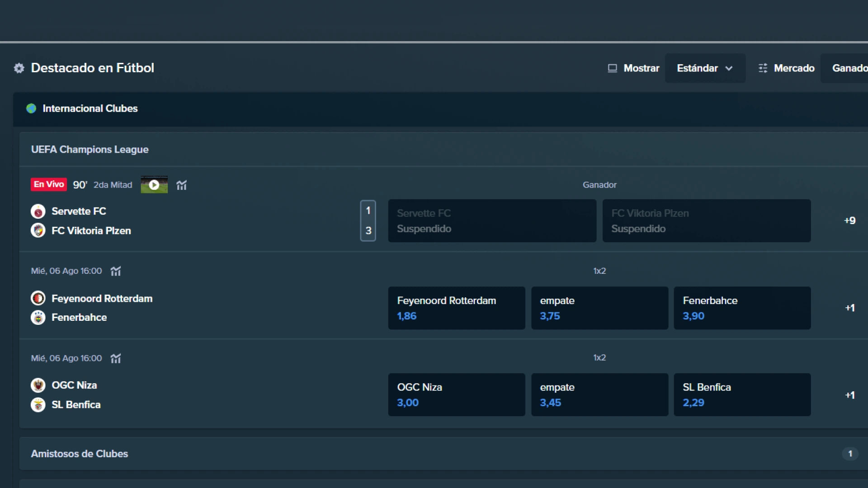The width and height of the screenshot is (868, 488).
Task: Click the 2da Mitad status text
Action: coord(113,185)
